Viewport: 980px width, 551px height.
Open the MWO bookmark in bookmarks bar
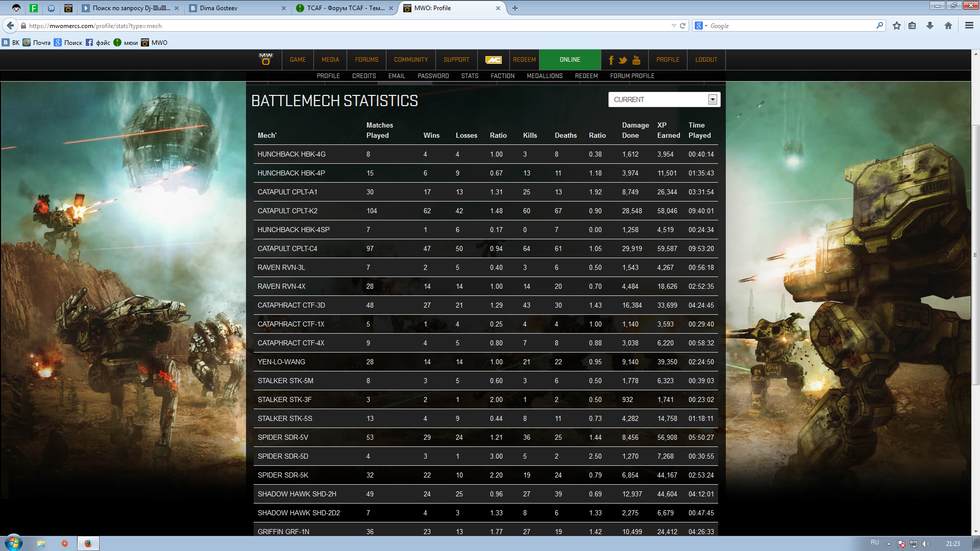click(x=155, y=42)
